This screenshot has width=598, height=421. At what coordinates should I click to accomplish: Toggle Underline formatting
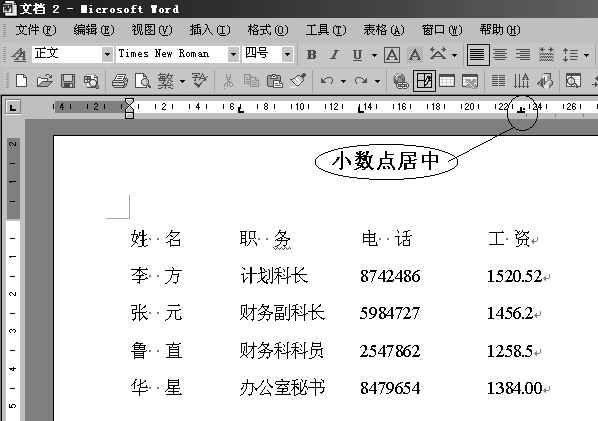[357, 55]
